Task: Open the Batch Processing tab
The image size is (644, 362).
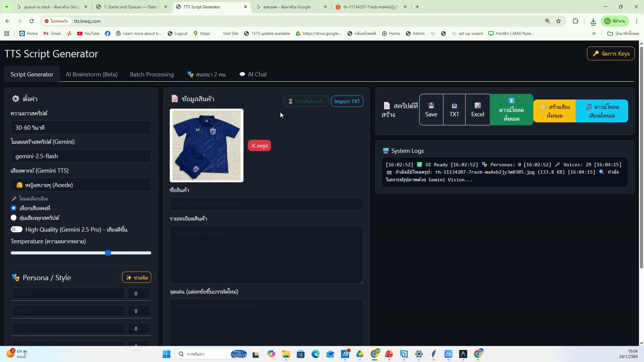Action: (152, 74)
